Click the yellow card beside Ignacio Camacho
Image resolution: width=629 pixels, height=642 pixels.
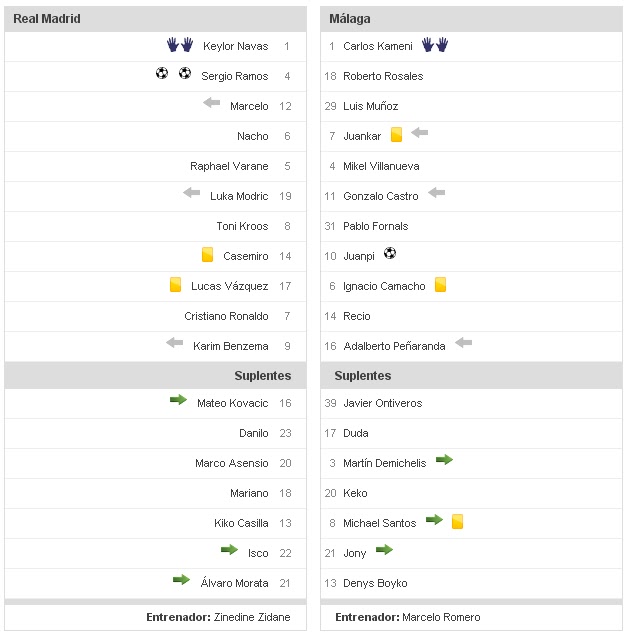440,285
